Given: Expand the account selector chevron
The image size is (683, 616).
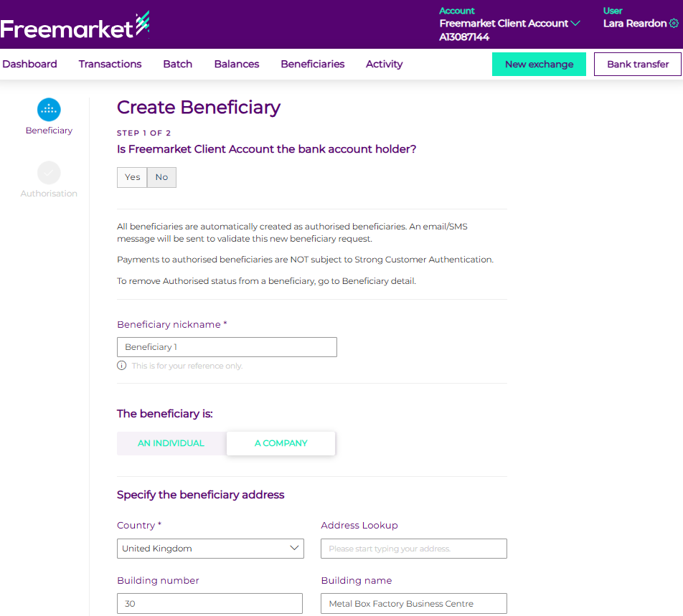Looking at the screenshot, I should point(575,24).
